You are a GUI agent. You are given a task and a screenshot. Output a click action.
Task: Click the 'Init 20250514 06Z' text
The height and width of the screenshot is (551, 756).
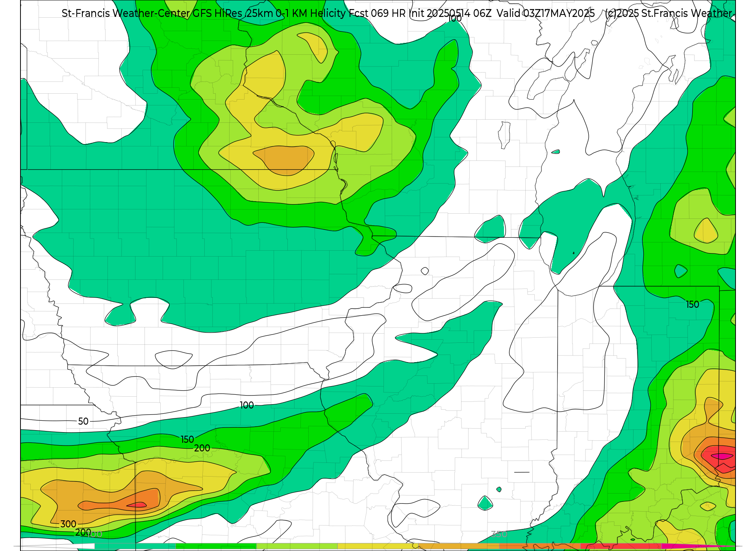450,13
